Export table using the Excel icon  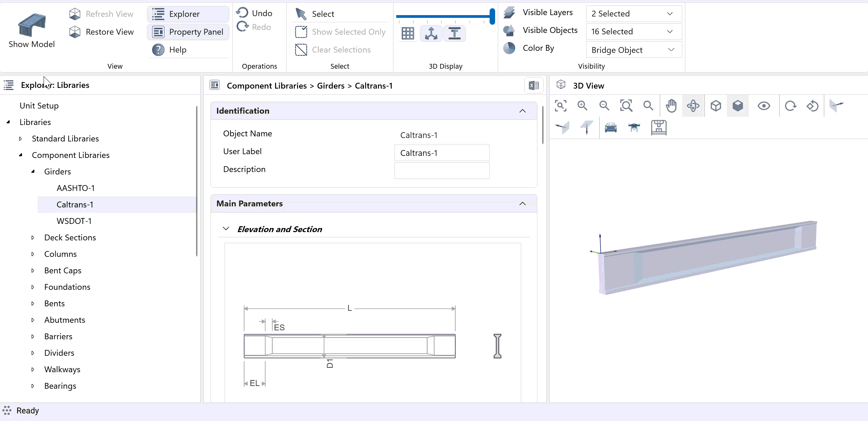(534, 86)
